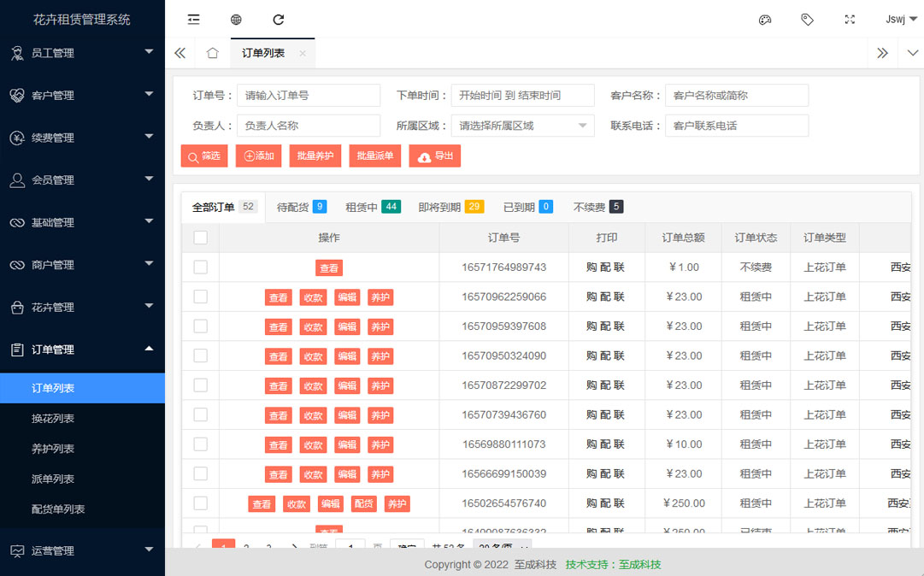Screen dimensions: 924x576
Task: Collapse the sidebar with the menu fold icon
Action: (193, 20)
